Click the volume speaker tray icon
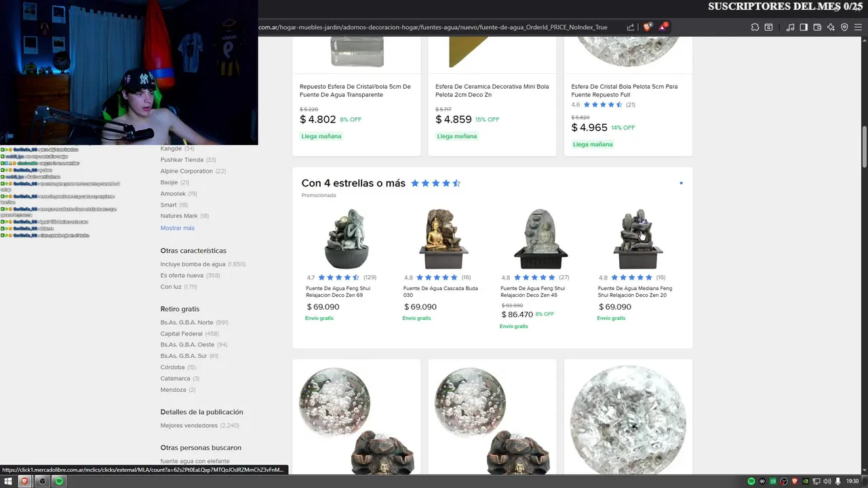This screenshot has height=488, width=868. [x=827, y=481]
